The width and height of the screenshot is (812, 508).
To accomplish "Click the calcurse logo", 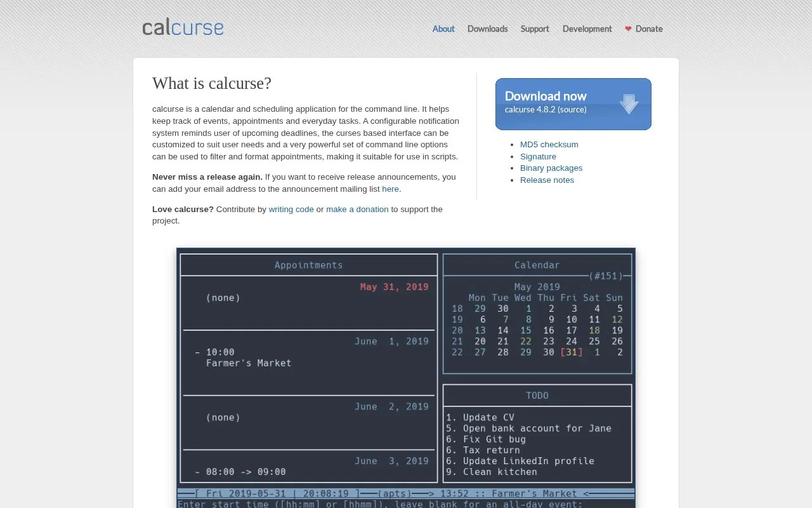I will tap(183, 27).
